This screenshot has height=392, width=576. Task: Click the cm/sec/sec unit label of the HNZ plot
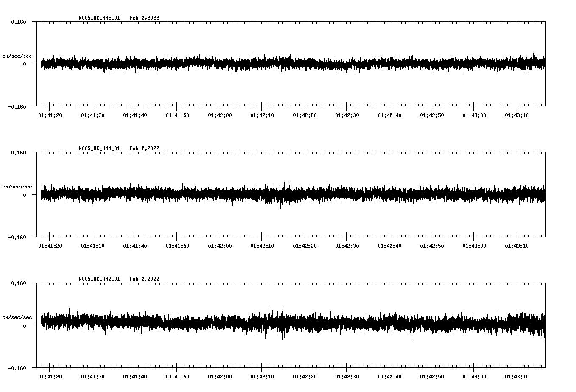pos(17,317)
